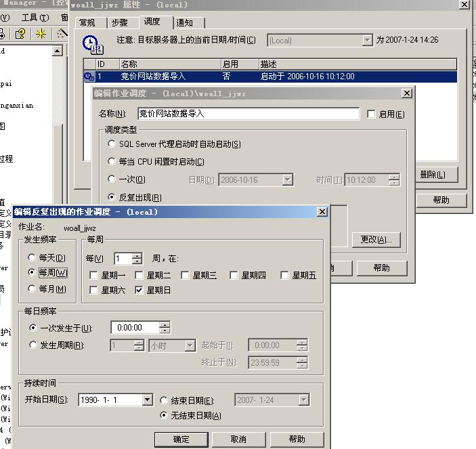This screenshot has width=476, height=449.
Task: Click 确定 in the recurring schedule dialog
Action: 181,440
